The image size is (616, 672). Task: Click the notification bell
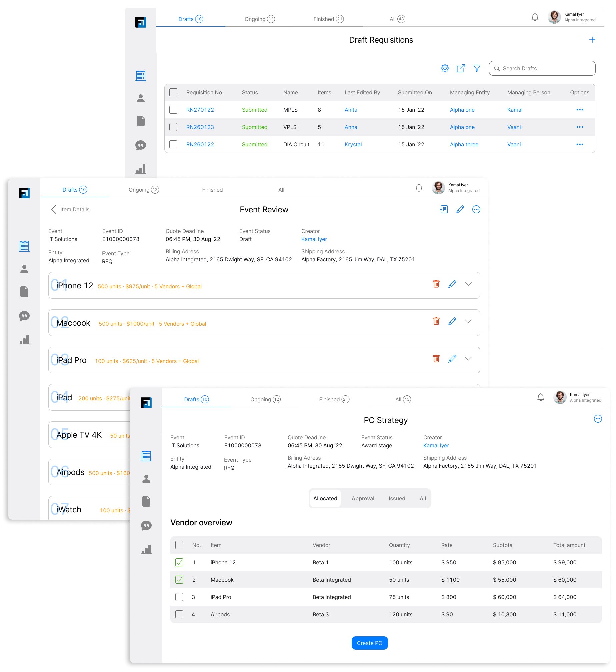coord(535,17)
